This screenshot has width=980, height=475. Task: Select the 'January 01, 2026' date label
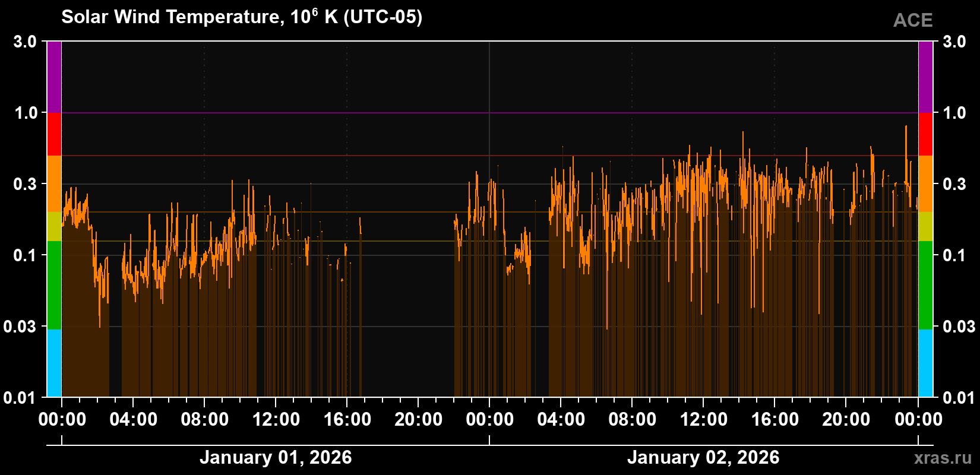(276, 457)
